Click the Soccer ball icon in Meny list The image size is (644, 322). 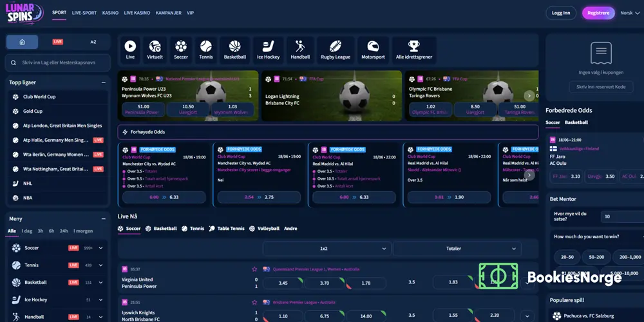tap(16, 248)
